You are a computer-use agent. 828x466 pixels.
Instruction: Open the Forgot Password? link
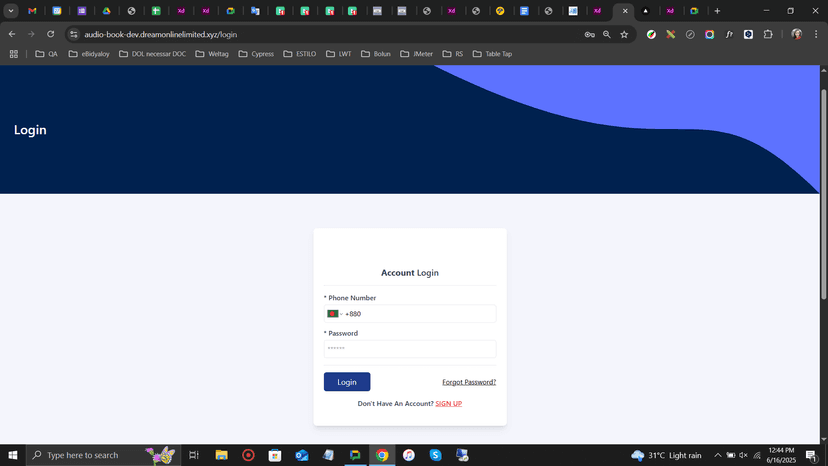(x=469, y=382)
